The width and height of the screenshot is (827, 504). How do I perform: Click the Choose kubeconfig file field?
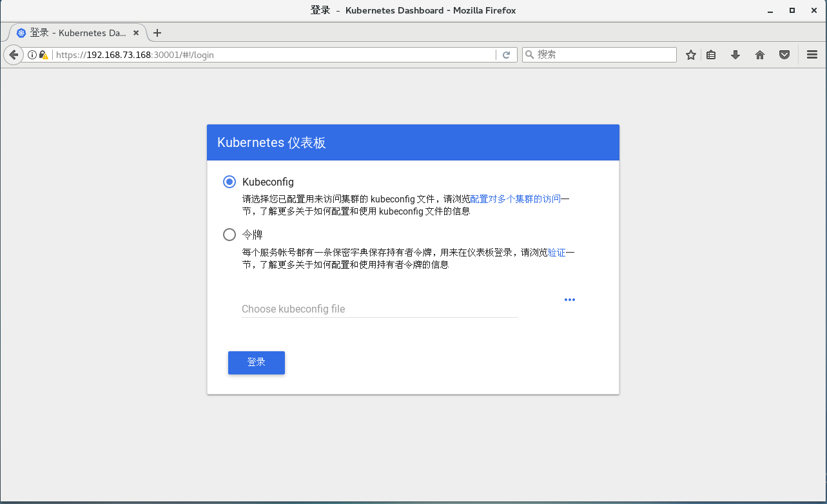coord(361,309)
